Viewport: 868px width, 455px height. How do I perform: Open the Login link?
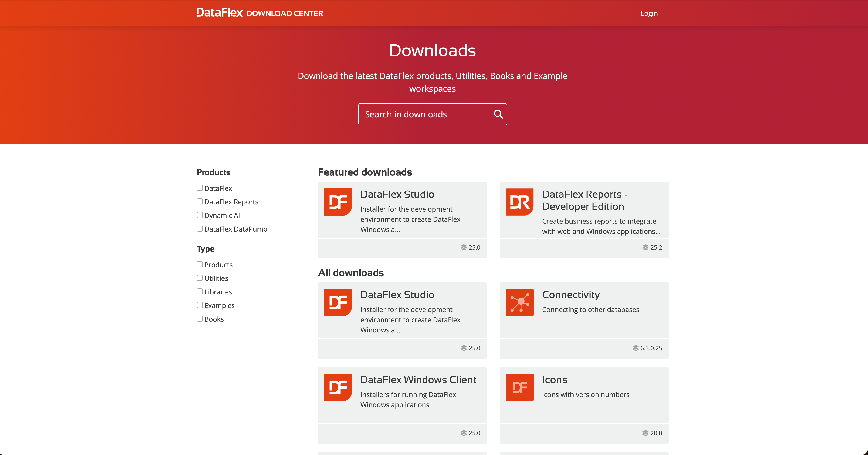pyautogui.click(x=649, y=13)
